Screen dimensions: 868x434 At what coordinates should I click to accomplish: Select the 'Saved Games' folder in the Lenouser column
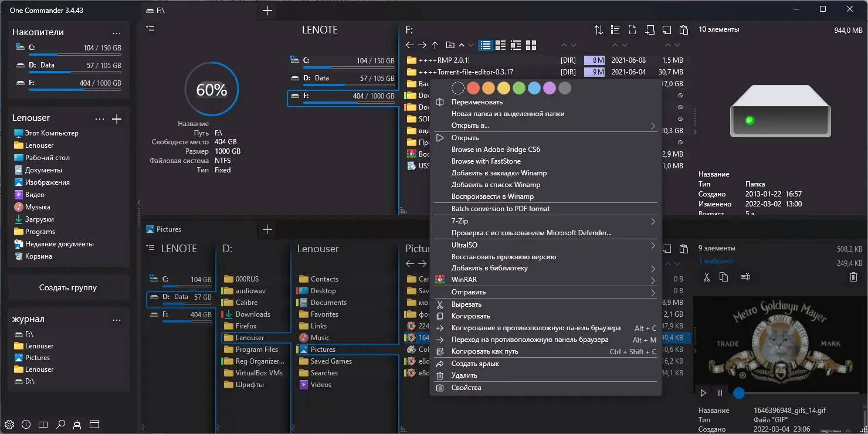[325, 361]
